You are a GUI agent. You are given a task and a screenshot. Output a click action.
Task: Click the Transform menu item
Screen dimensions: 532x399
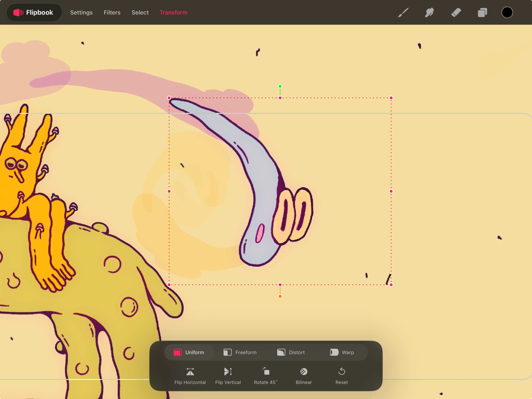tap(173, 12)
